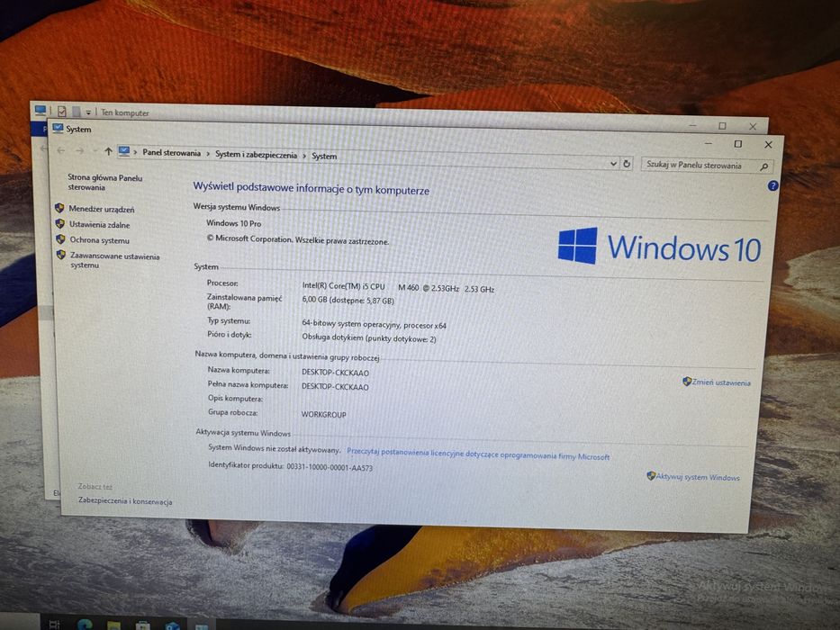Open Quick Access Toolbar dropdown in Ten komputer
This screenshot has width=840, height=630.
(x=88, y=112)
